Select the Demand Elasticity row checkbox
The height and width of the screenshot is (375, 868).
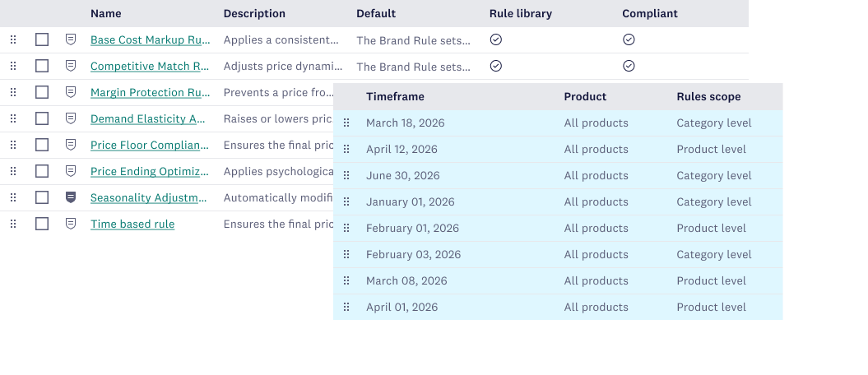tap(42, 118)
